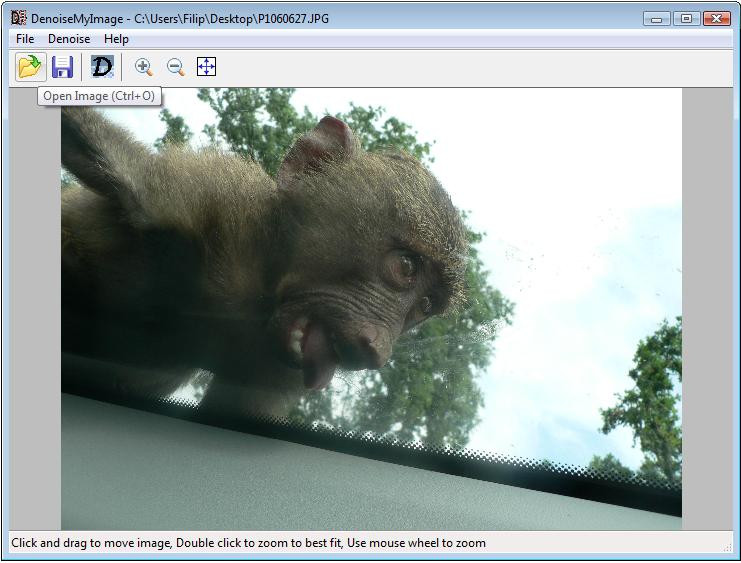Click the DenoiseMyImage app icon in title bar
This screenshot has height=563, width=741.
(x=19, y=18)
